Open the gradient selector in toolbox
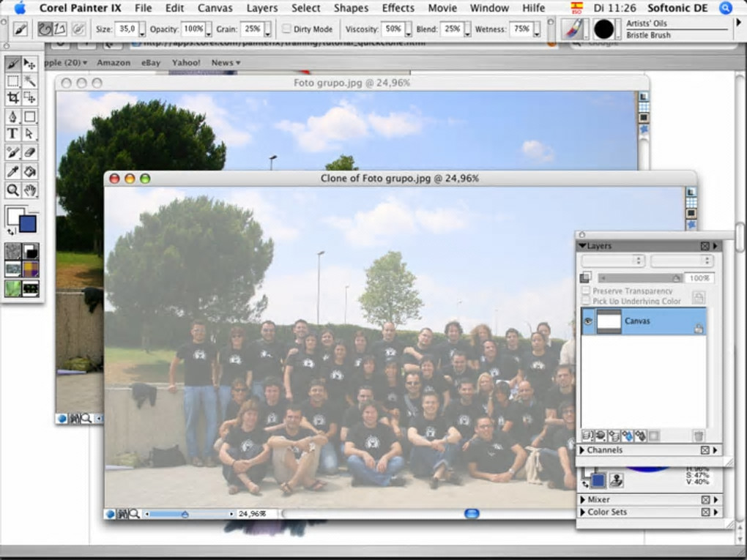 click(x=31, y=251)
